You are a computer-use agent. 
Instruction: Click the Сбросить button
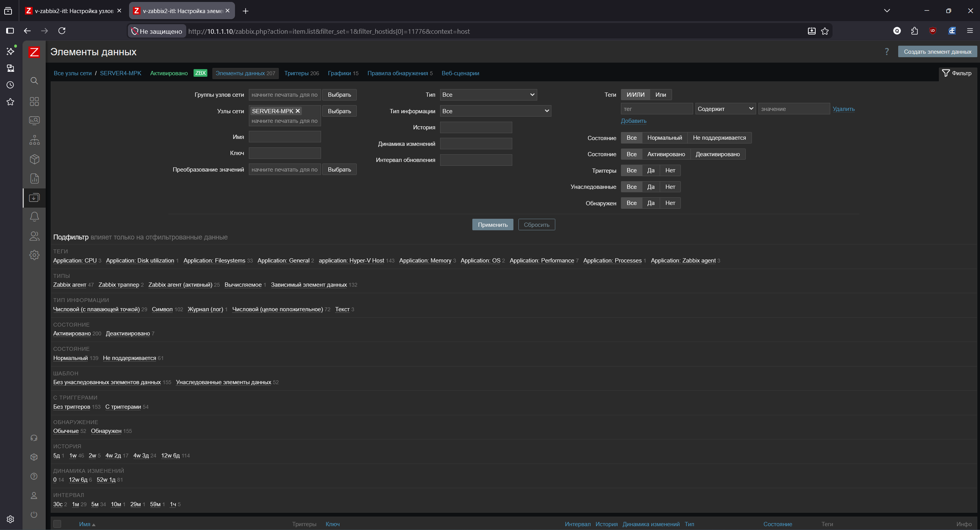(x=536, y=225)
